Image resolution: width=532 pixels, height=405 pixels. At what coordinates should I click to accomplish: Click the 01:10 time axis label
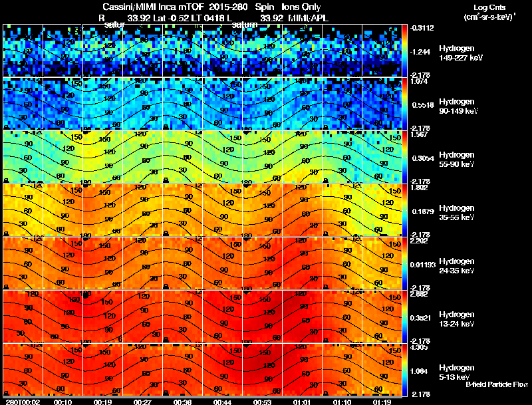pos(342,402)
